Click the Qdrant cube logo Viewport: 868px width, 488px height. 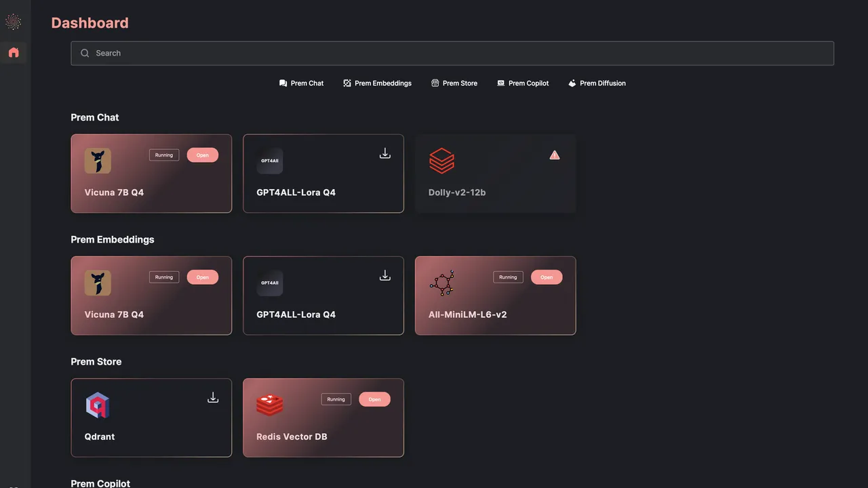tap(98, 405)
